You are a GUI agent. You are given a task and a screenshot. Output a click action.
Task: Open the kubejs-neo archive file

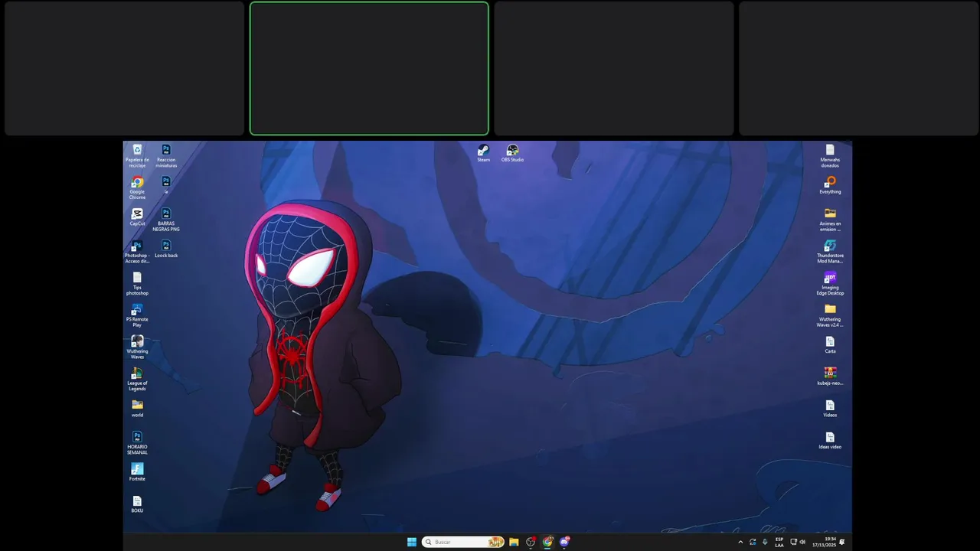tap(830, 377)
